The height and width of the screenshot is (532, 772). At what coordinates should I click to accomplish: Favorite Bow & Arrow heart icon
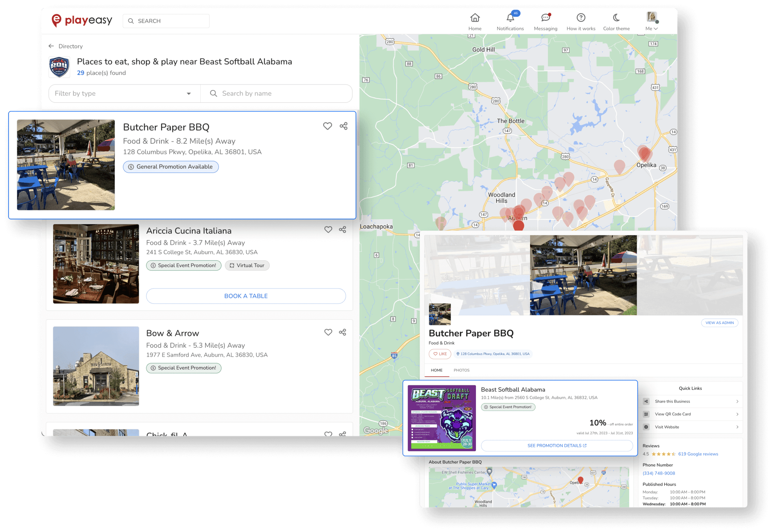point(328,332)
